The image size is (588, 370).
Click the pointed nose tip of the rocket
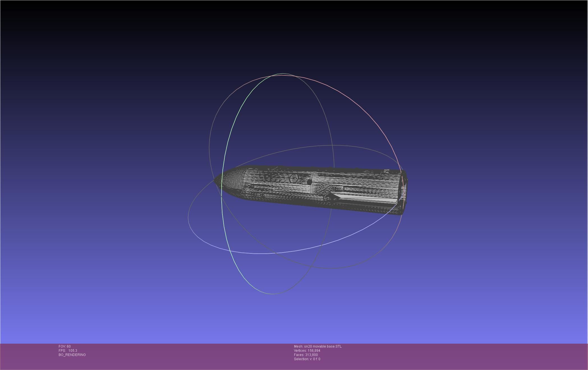pos(215,180)
